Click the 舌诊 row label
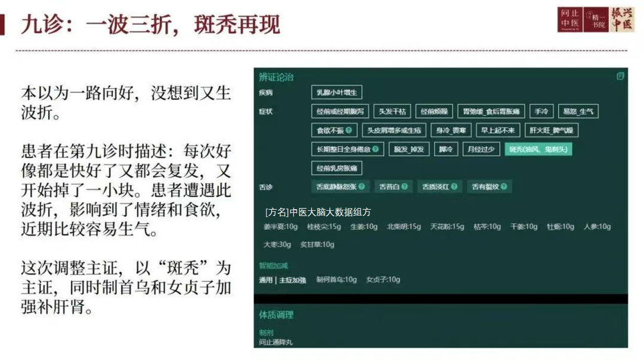 coord(266,187)
